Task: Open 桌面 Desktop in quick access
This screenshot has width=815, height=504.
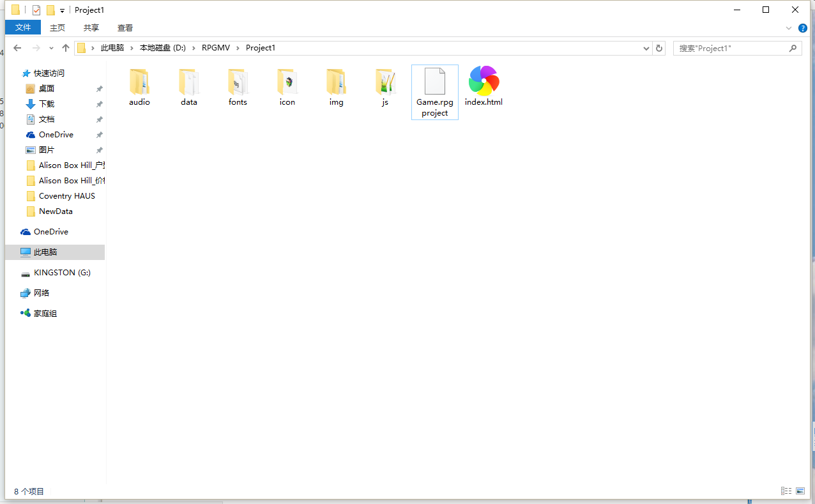Action: tap(40, 89)
